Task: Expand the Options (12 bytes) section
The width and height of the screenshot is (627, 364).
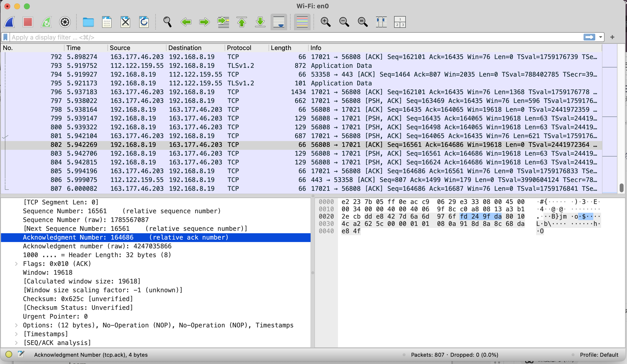Action: click(16, 325)
